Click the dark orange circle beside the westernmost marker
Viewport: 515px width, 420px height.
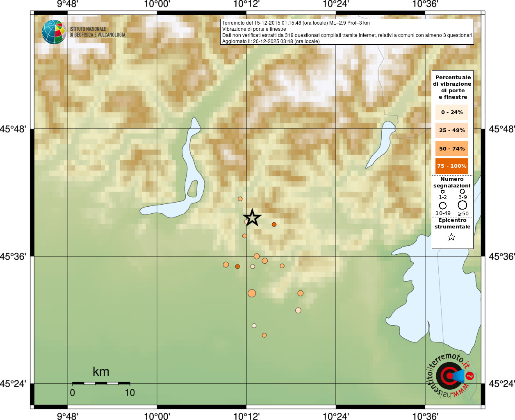click(237, 267)
